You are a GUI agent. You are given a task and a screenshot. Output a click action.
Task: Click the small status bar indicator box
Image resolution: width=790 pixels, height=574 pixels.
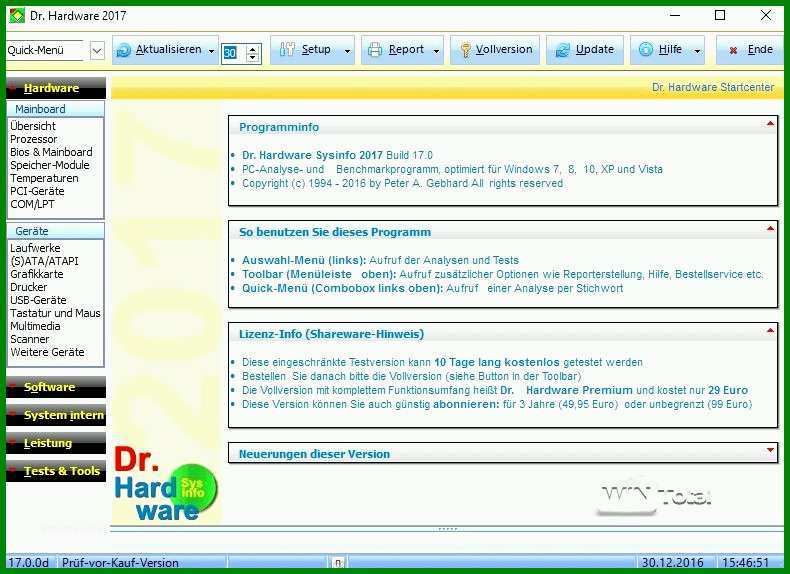pos(338,562)
